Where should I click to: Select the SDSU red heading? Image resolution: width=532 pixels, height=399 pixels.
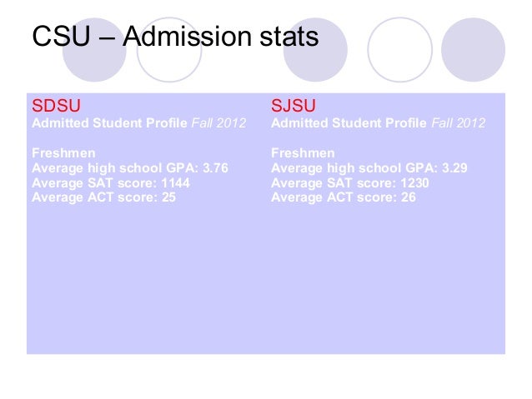point(56,106)
